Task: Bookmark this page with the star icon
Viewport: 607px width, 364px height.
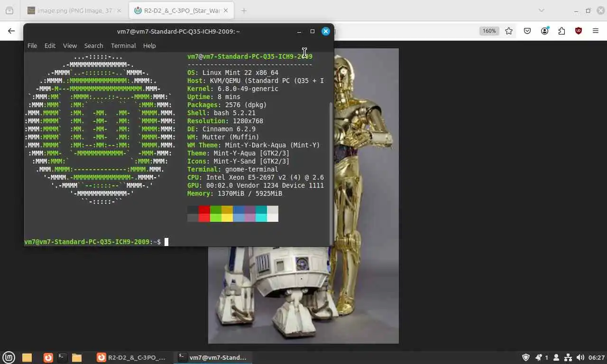Action: 509,31
